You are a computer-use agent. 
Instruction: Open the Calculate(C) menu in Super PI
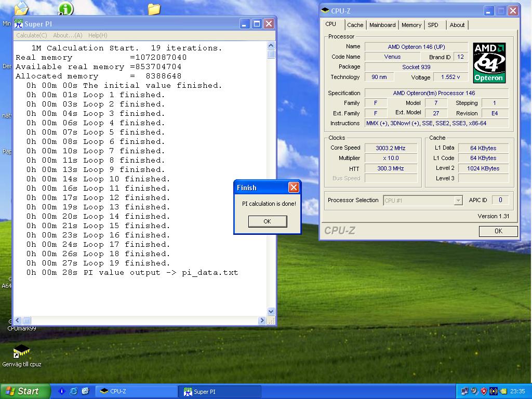(x=32, y=35)
